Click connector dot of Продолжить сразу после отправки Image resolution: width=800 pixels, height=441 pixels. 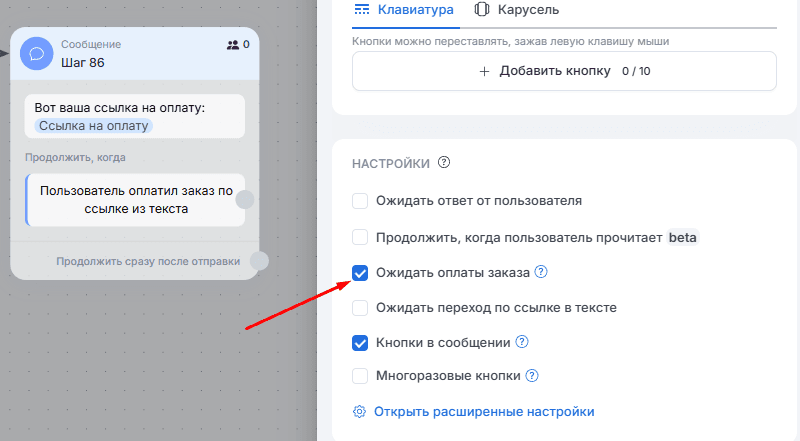click(259, 261)
